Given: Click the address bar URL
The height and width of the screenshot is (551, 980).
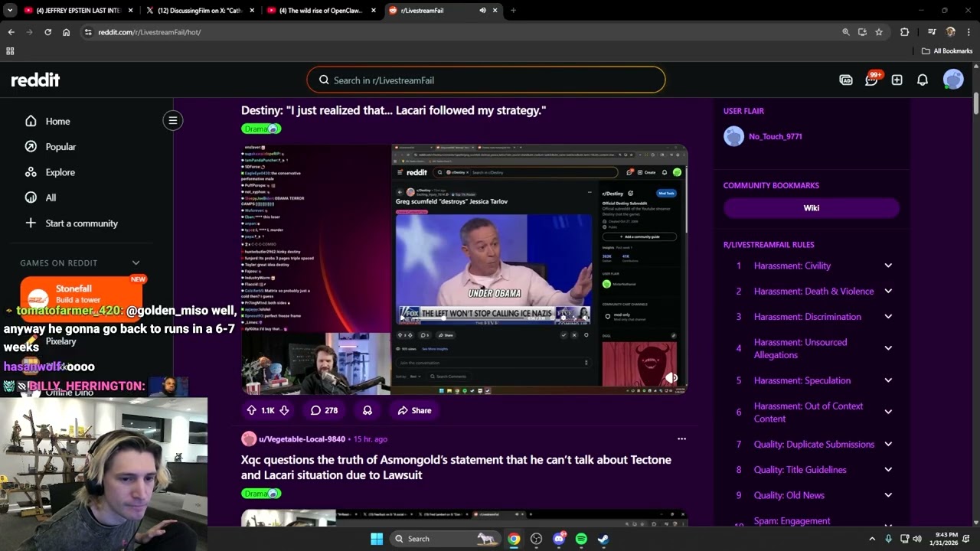Looking at the screenshot, I should click(x=150, y=32).
